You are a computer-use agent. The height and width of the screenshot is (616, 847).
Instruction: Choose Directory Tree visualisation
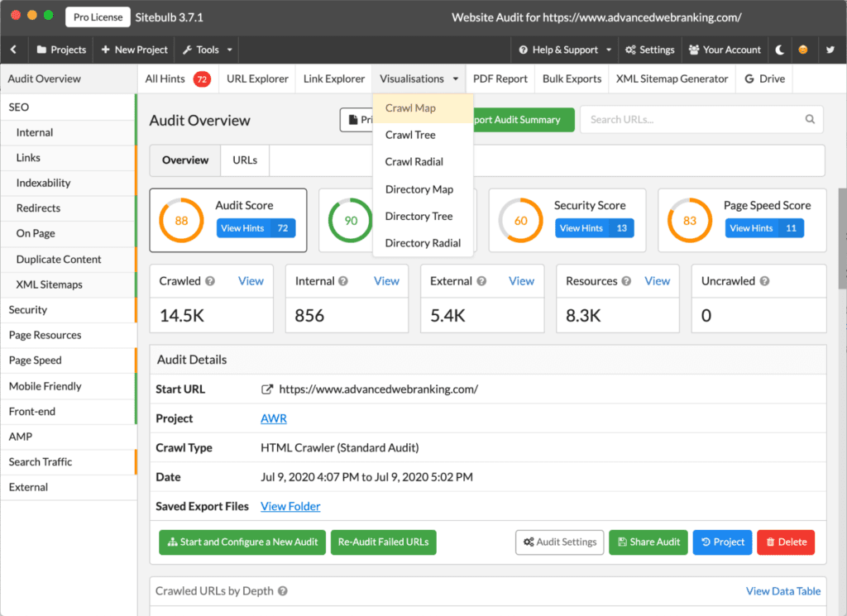423,217
